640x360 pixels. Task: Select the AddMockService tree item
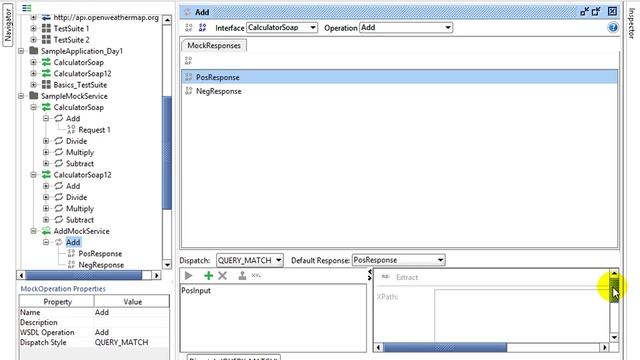[x=81, y=231]
